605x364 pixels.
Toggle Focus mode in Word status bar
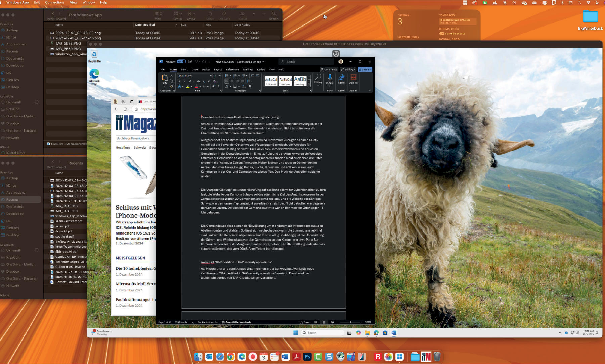[305, 322]
